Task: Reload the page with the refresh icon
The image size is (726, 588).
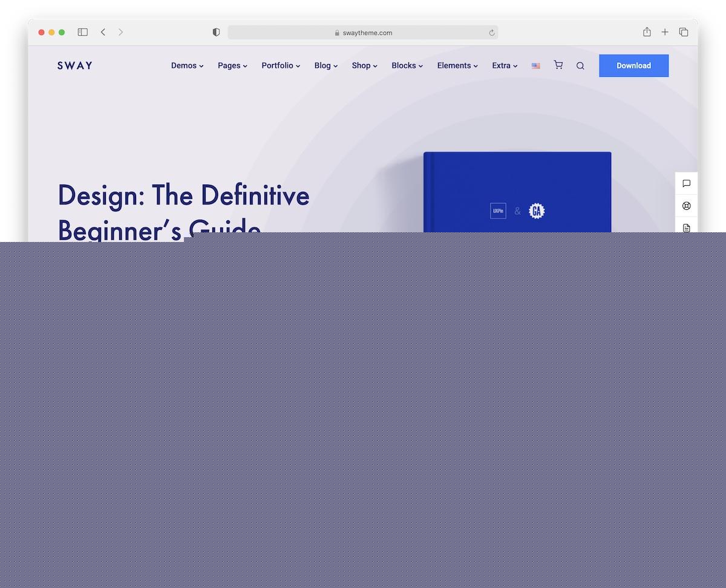Action: pos(492,33)
